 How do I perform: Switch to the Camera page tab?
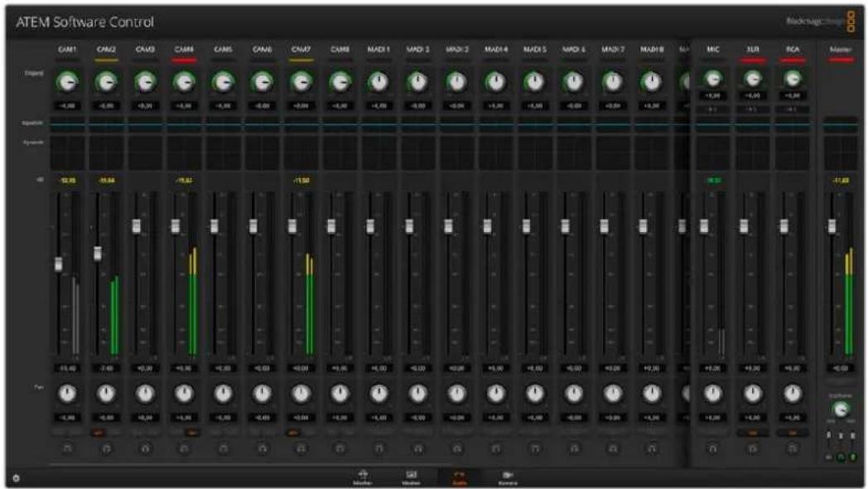point(508,477)
